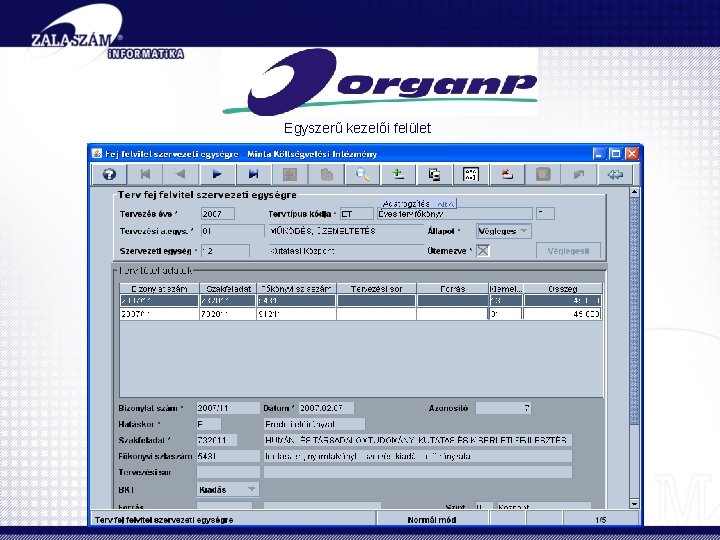Click the Bizonylat szám column header
720x540 pixels.
click(159, 289)
